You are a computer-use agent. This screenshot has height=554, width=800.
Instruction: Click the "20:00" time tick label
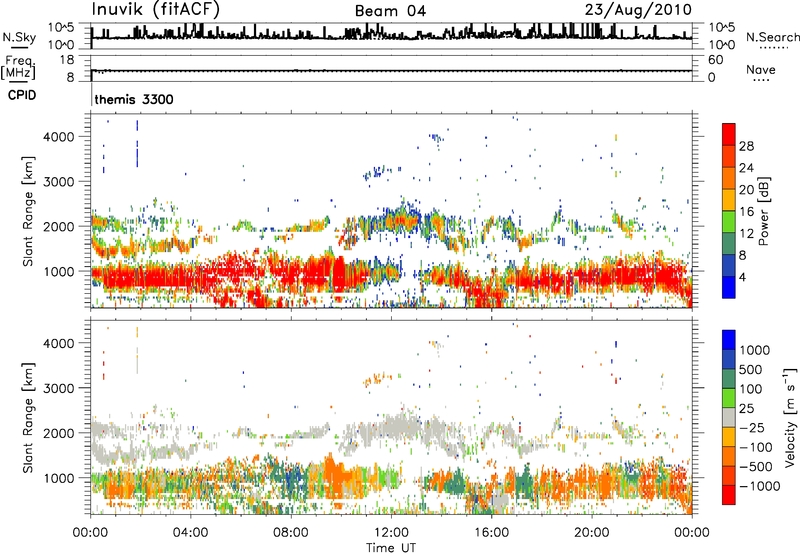[591, 533]
